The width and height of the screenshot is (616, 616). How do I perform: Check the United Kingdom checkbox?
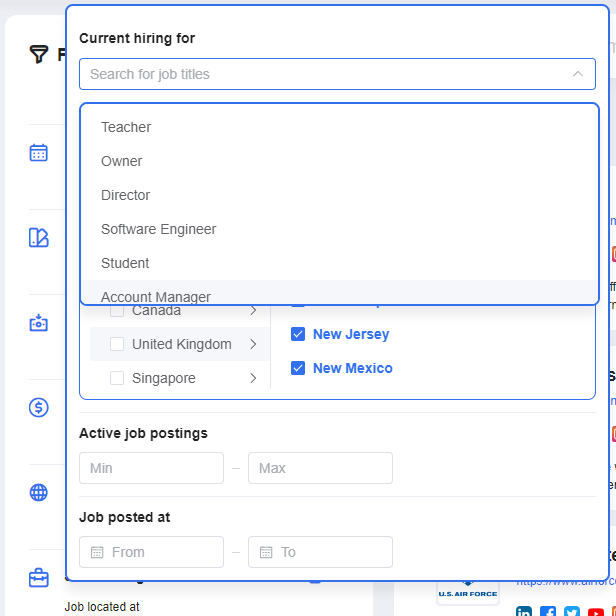pyautogui.click(x=117, y=344)
